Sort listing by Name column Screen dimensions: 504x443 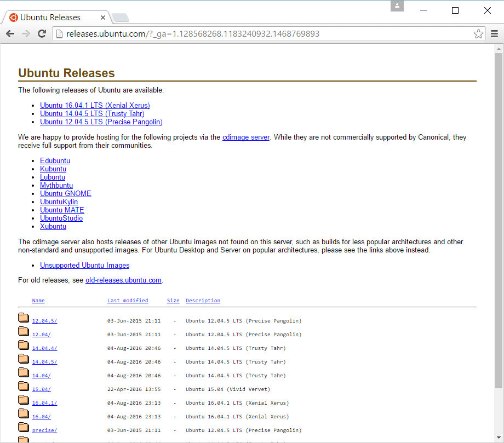[x=38, y=301]
